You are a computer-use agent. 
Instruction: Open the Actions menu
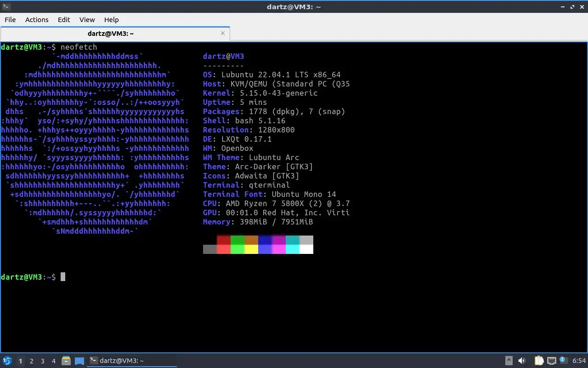pyautogui.click(x=37, y=20)
